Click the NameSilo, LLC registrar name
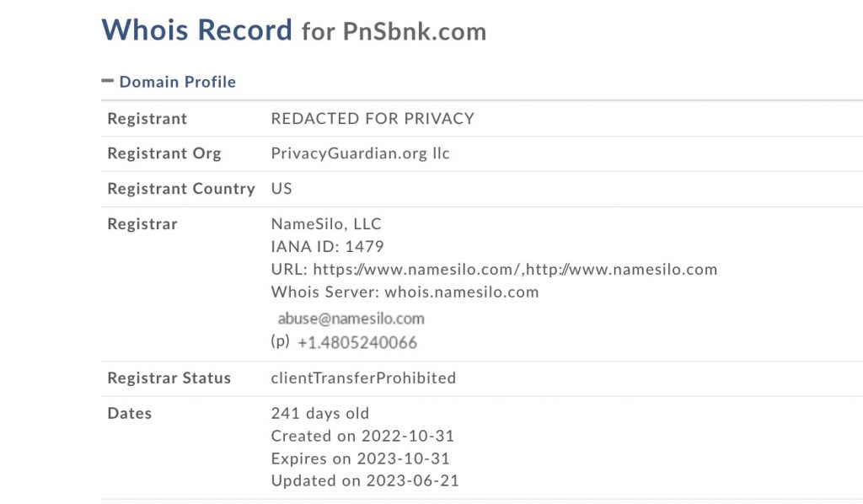This screenshot has width=863, height=504. pos(326,224)
